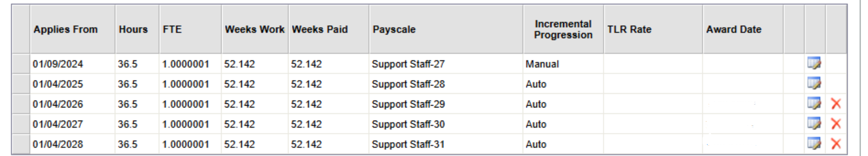This screenshot has width=868, height=156.
Task: Edit the 01/04/2027 Support Staff-30 row
Action: [814, 124]
